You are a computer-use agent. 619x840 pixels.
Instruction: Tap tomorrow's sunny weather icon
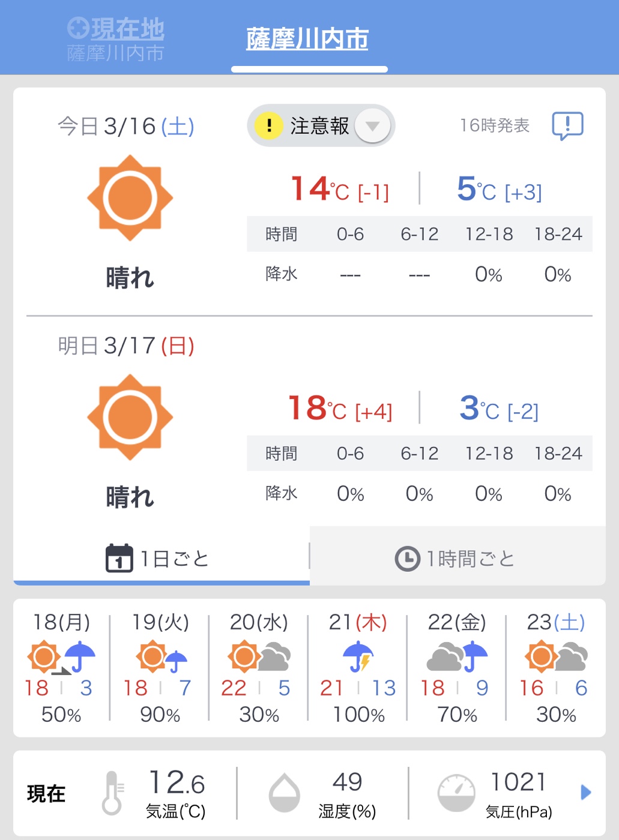tap(130, 418)
